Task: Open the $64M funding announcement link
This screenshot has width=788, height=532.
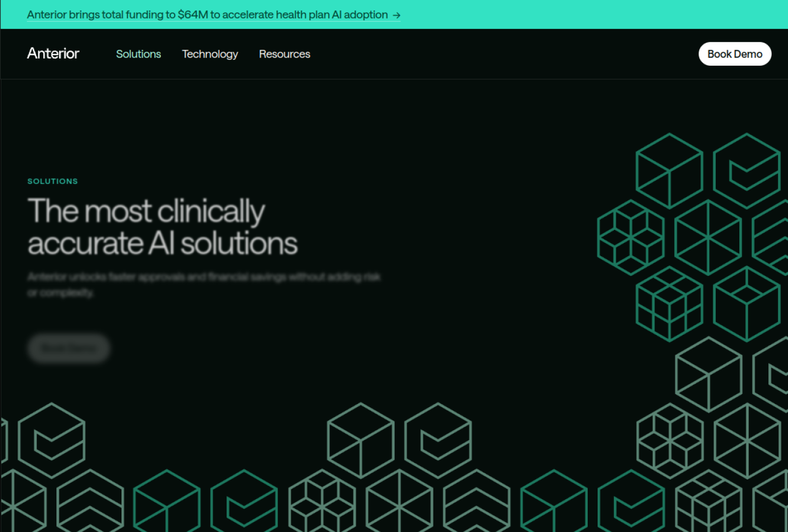Action: coord(213,15)
